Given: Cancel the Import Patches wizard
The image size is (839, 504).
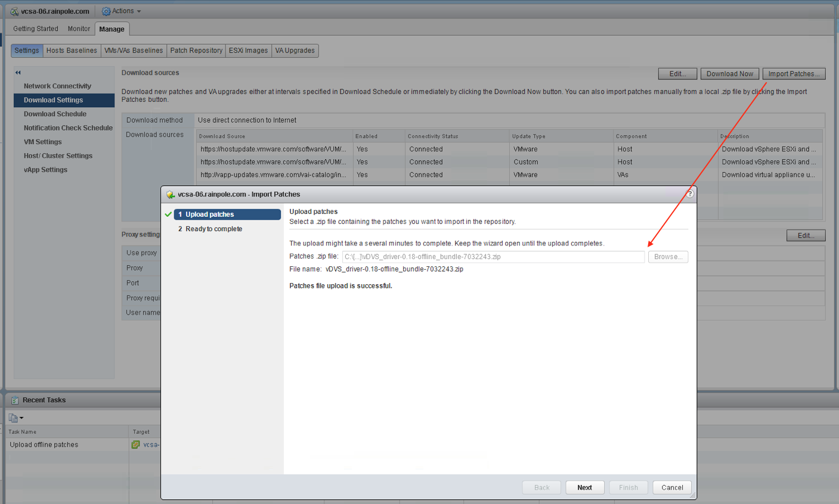Looking at the screenshot, I should pos(672,487).
